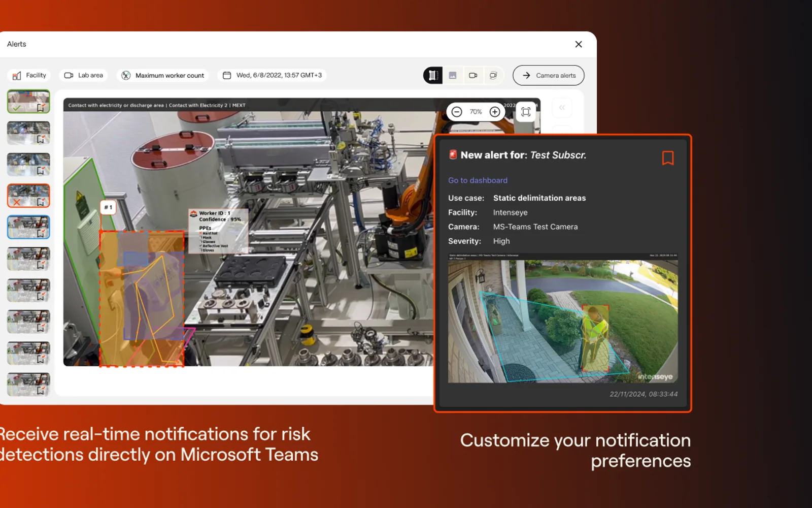
Task: Toggle fullscreen frame icon on the viewer
Action: [526, 112]
